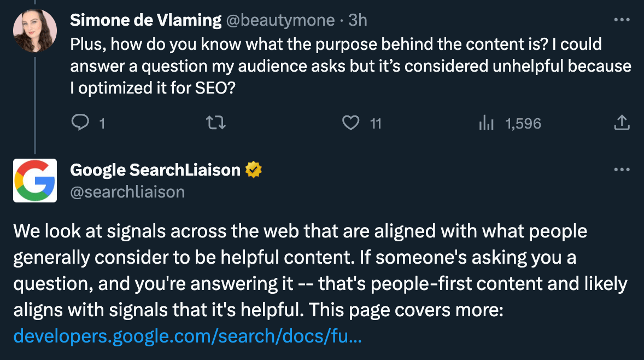Open more options on Simone's tweet
This screenshot has height=360, width=644.
coord(622,20)
